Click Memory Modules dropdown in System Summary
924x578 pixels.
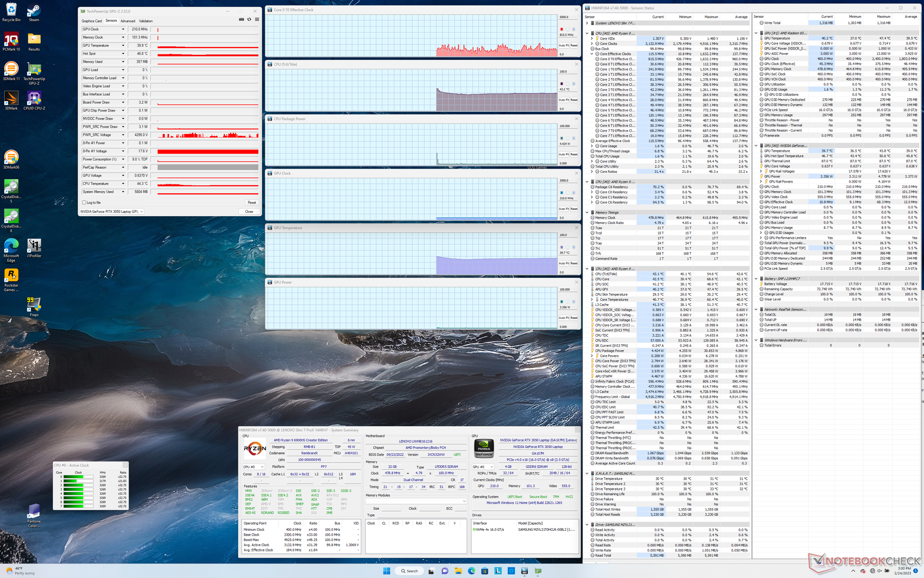[x=416, y=501]
